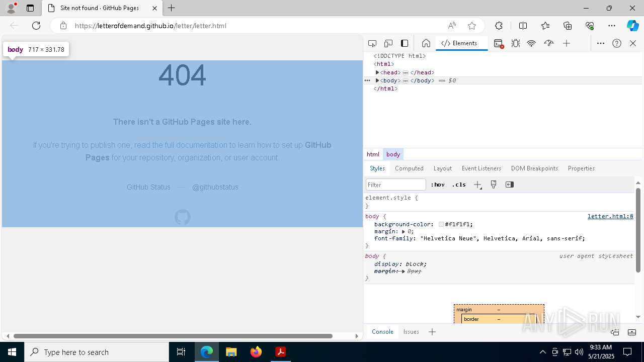644x362 pixels.
Task: Toggle the .cls element classes panel
Action: pyautogui.click(x=459, y=185)
